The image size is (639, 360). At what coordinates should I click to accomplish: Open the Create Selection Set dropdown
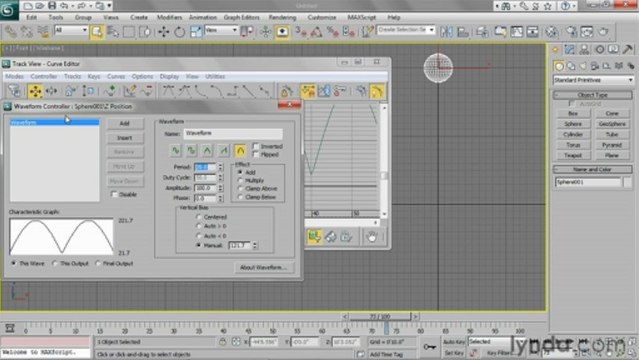coord(406,30)
